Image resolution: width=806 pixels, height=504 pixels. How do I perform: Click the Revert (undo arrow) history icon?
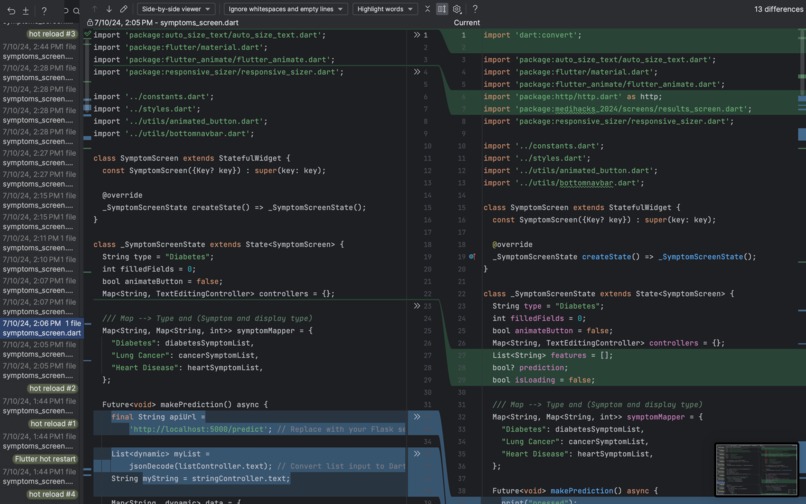click(11, 10)
